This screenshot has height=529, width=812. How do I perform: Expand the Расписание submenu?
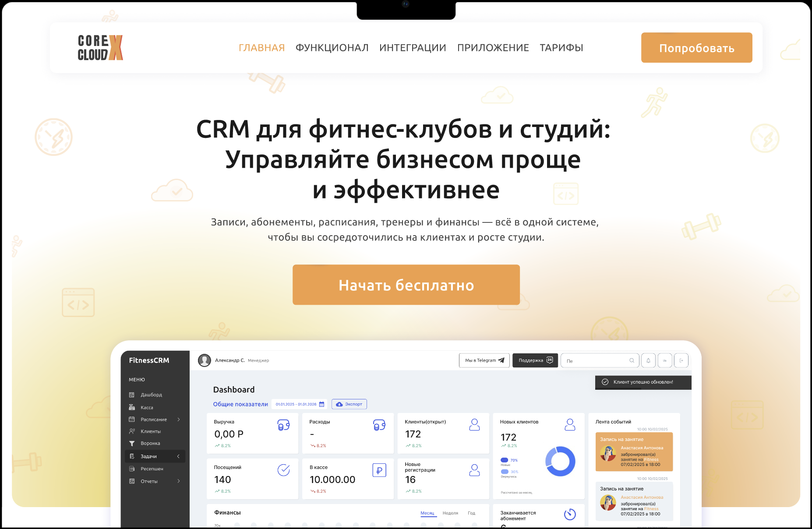179,419
